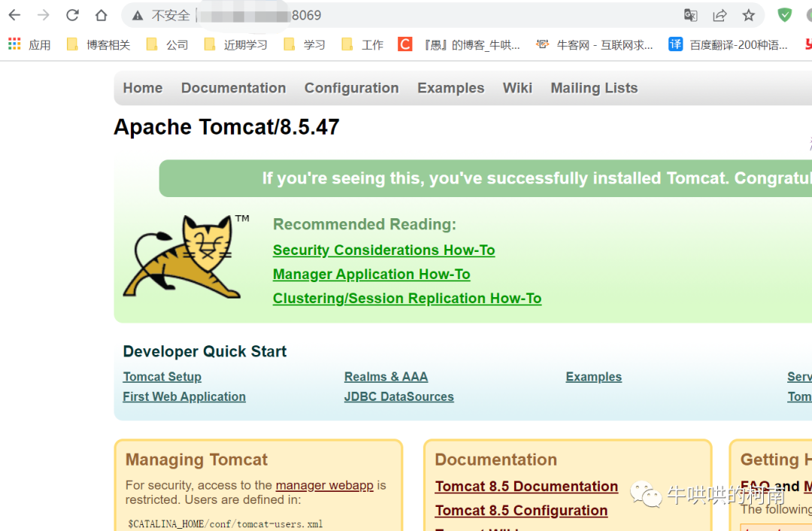Open the Tomcat Setup link
Image resolution: width=812 pixels, height=531 pixels.
(x=162, y=377)
